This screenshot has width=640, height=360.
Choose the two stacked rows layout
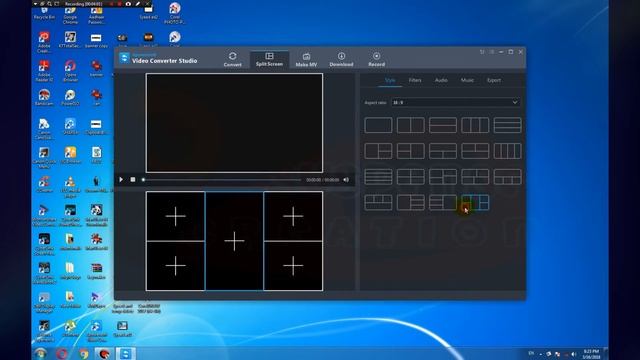point(443,125)
